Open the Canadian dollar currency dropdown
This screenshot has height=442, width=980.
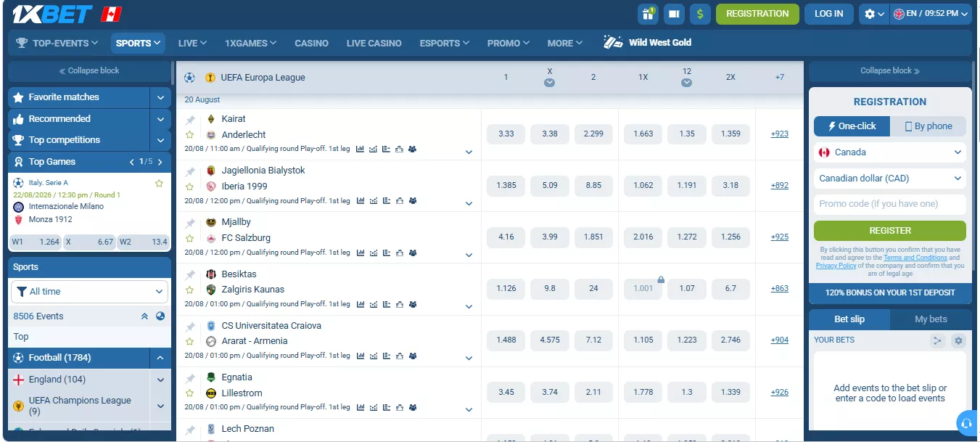click(890, 179)
